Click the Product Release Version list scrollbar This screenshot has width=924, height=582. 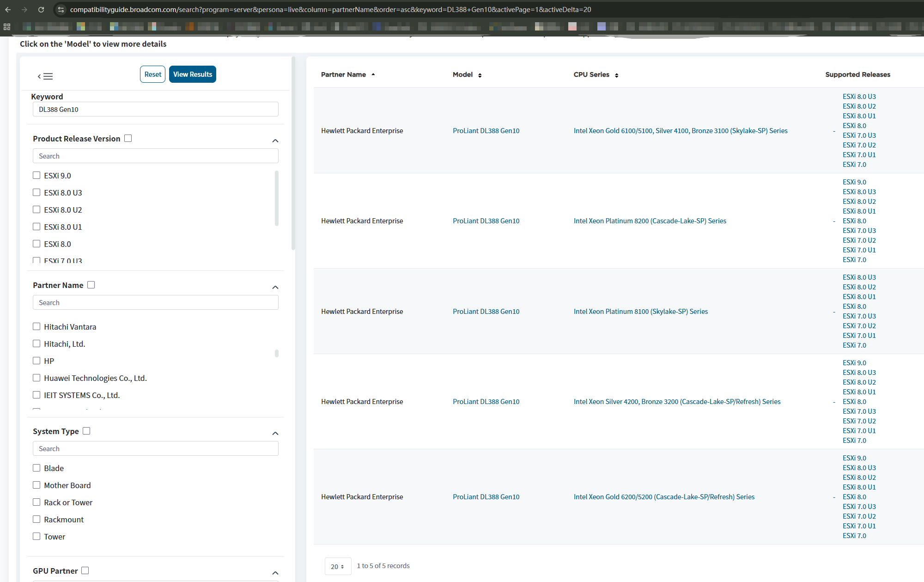point(277,198)
